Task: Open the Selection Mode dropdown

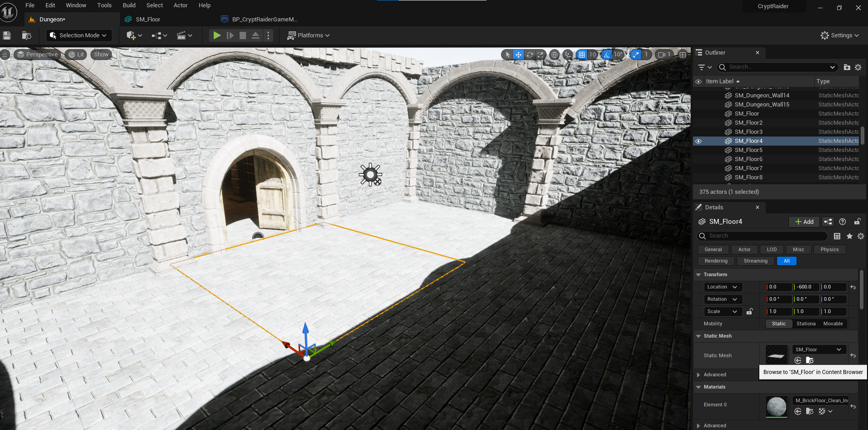Action: 79,35
